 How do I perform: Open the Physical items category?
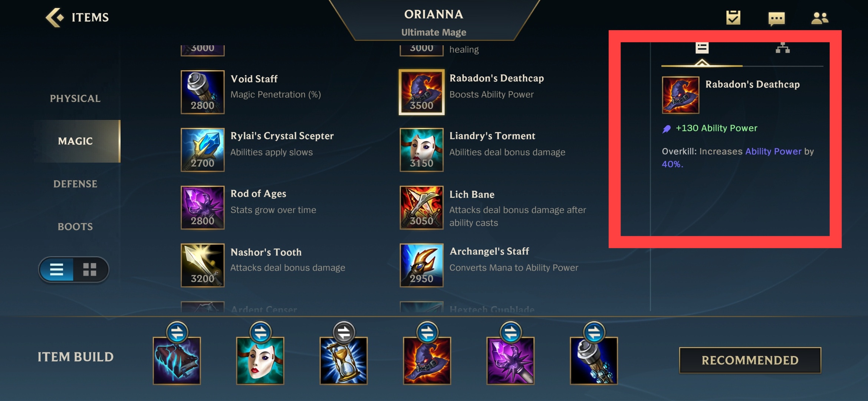(75, 98)
